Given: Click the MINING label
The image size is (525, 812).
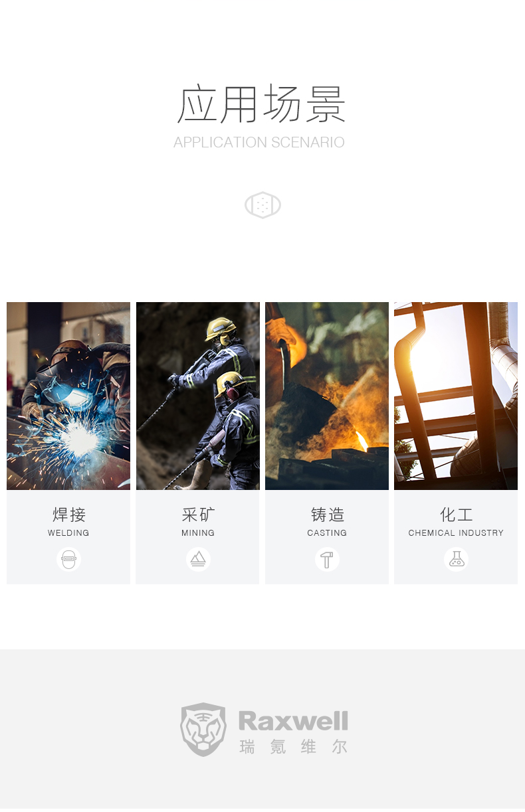Looking at the screenshot, I should tap(198, 533).
